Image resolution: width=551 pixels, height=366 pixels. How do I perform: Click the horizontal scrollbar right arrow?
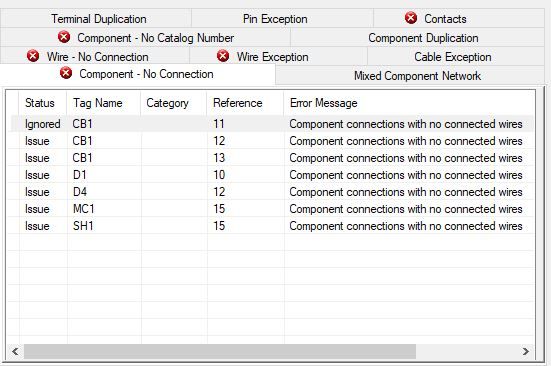pyautogui.click(x=526, y=351)
